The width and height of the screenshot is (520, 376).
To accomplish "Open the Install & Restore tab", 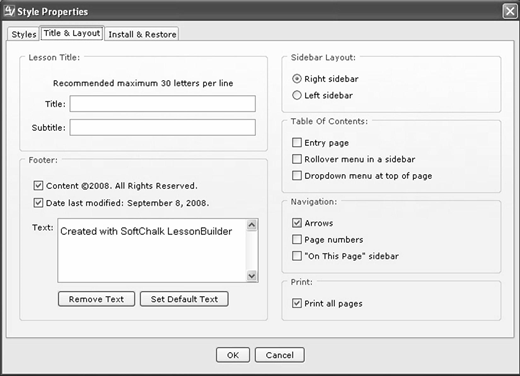I will pos(142,34).
